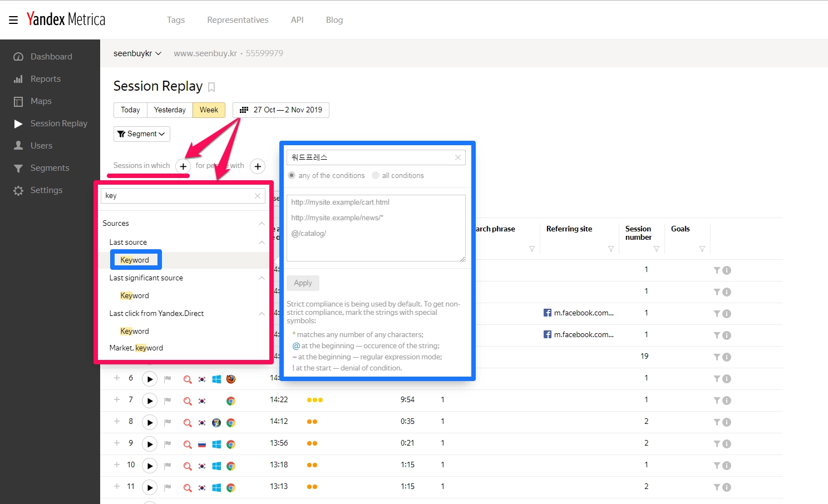Add a 'Sessions in which' condition
This screenshot has width=828, height=504.
[x=183, y=166]
